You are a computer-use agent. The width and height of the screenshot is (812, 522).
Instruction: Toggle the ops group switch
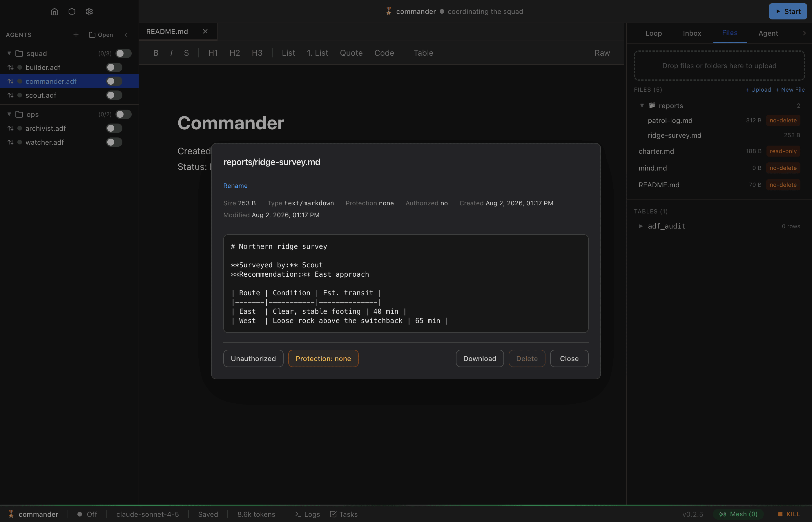(123, 114)
